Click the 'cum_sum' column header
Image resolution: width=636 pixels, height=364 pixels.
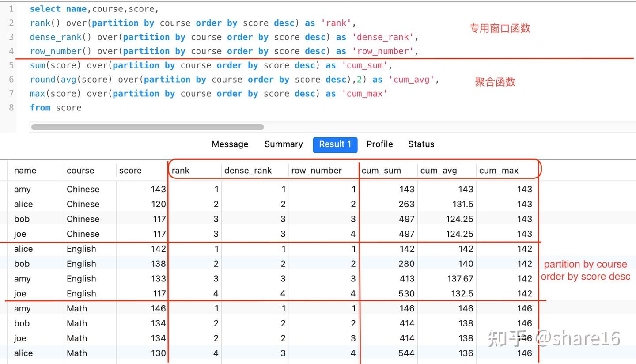coord(381,171)
